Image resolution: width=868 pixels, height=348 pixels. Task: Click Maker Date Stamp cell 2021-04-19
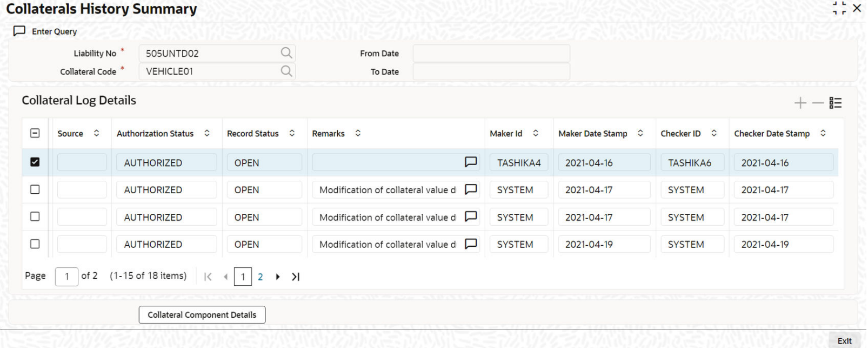pos(604,244)
